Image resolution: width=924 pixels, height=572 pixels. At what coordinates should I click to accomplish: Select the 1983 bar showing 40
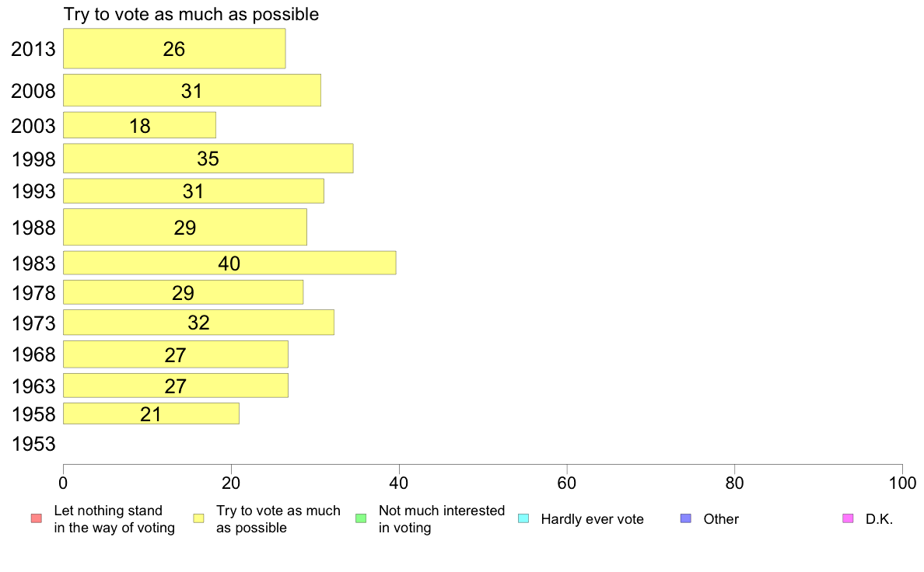229,263
